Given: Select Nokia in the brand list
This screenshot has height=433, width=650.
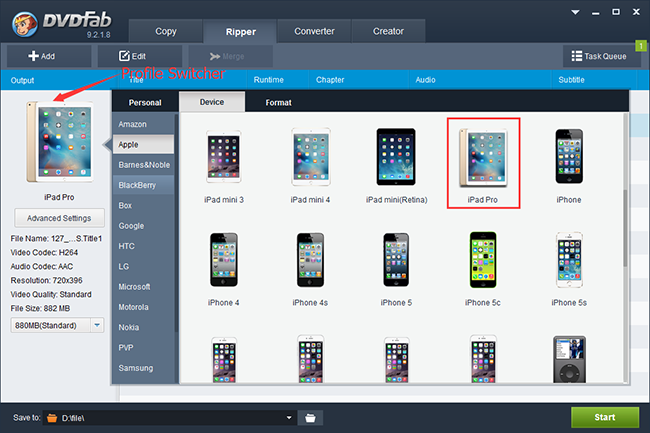Looking at the screenshot, I should [x=143, y=327].
